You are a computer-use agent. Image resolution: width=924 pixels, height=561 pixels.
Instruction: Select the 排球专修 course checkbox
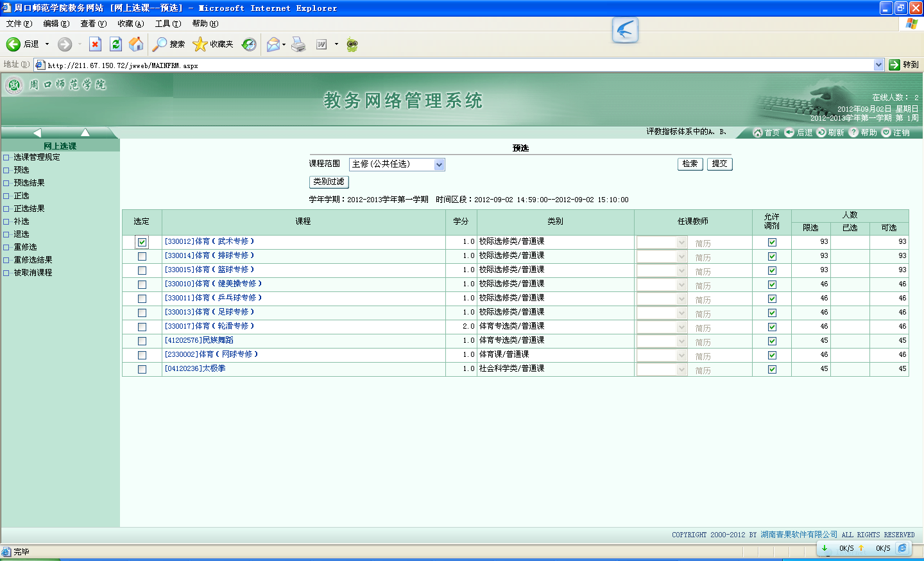pos(142,256)
